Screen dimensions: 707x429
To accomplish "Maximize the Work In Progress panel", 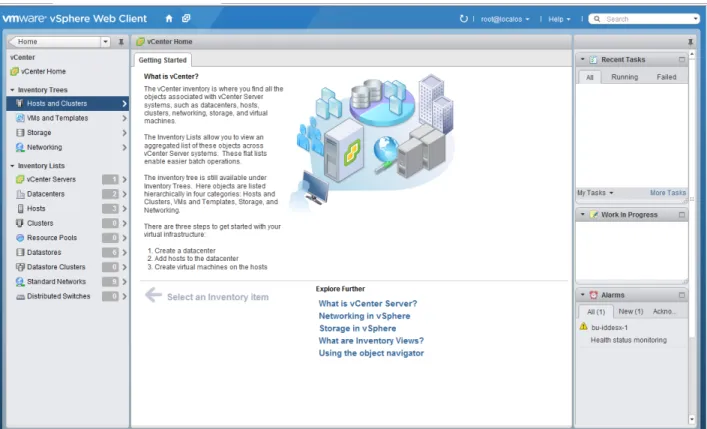I will 682,215.
